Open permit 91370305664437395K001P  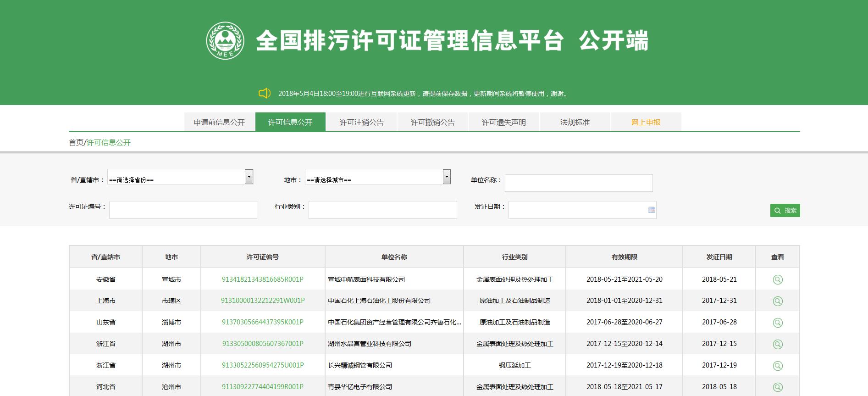(x=263, y=322)
